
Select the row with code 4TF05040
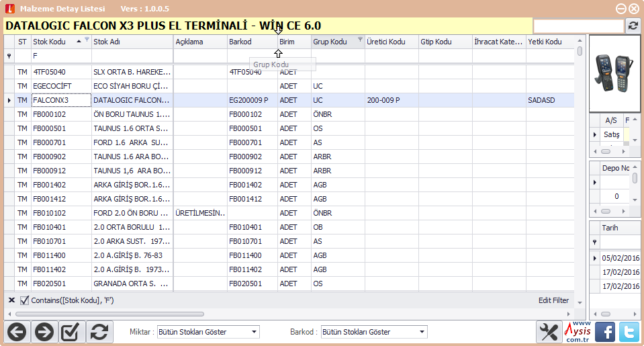pyautogui.click(x=289, y=72)
